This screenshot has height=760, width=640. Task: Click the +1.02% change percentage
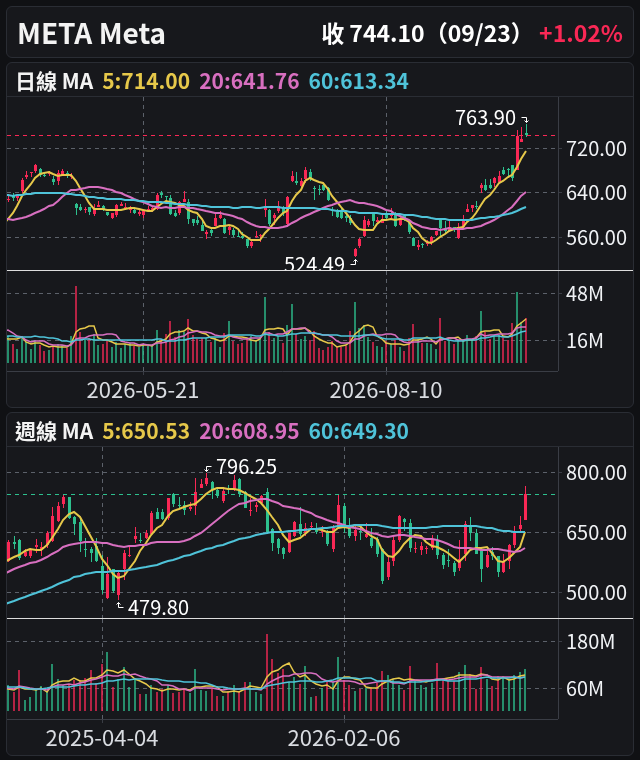click(580, 34)
